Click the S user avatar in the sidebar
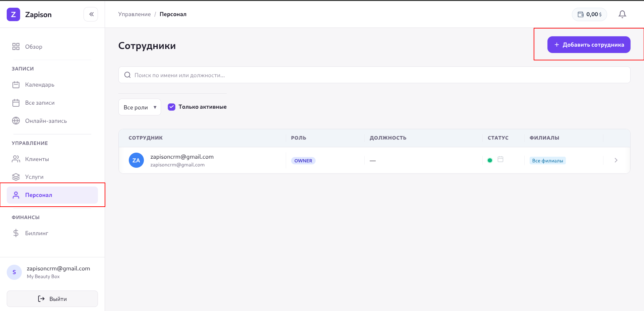This screenshot has width=644, height=311. (14, 272)
